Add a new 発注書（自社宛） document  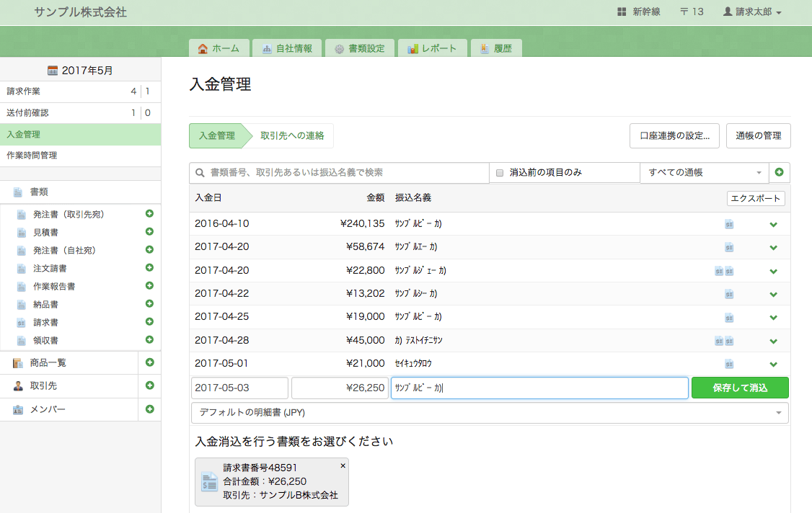tap(149, 249)
